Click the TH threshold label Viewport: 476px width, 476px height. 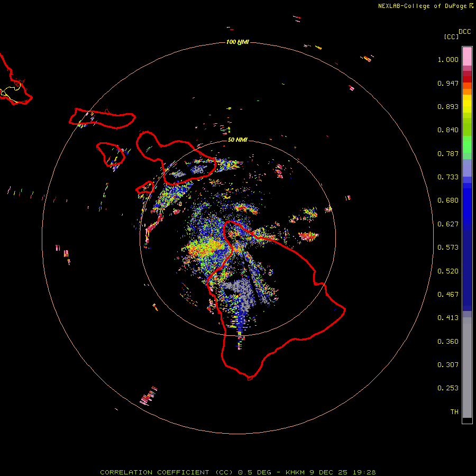[454, 412]
